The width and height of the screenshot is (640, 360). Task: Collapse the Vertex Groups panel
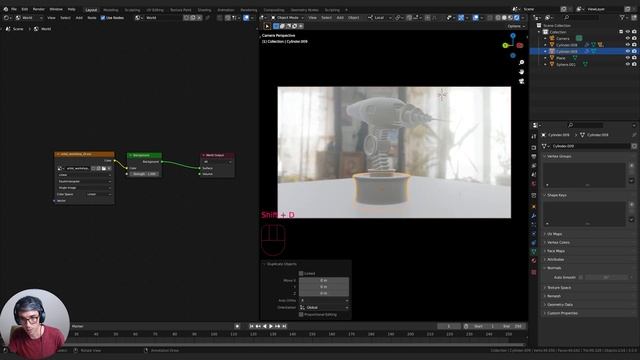[x=559, y=156]
